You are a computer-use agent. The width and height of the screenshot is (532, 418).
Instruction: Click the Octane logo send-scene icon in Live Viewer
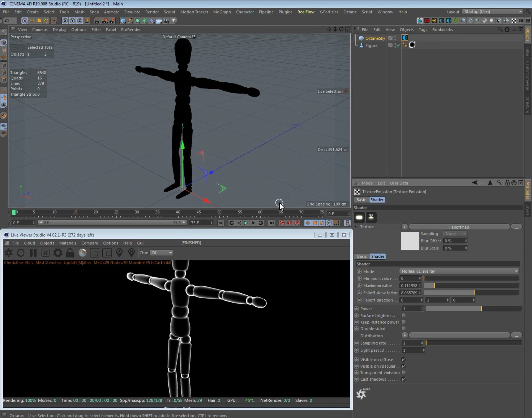coord(9,253)
